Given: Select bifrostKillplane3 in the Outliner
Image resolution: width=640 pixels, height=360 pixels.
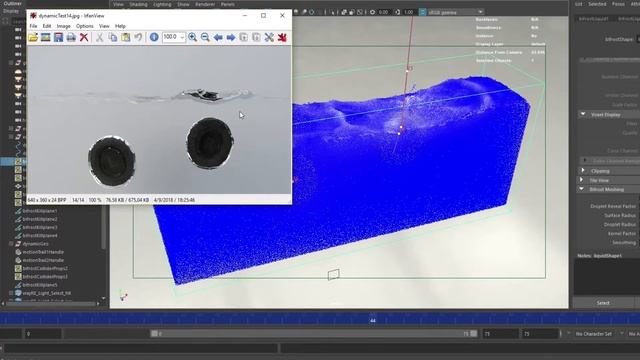Looking at the screenshot, I should coord(40,227).
